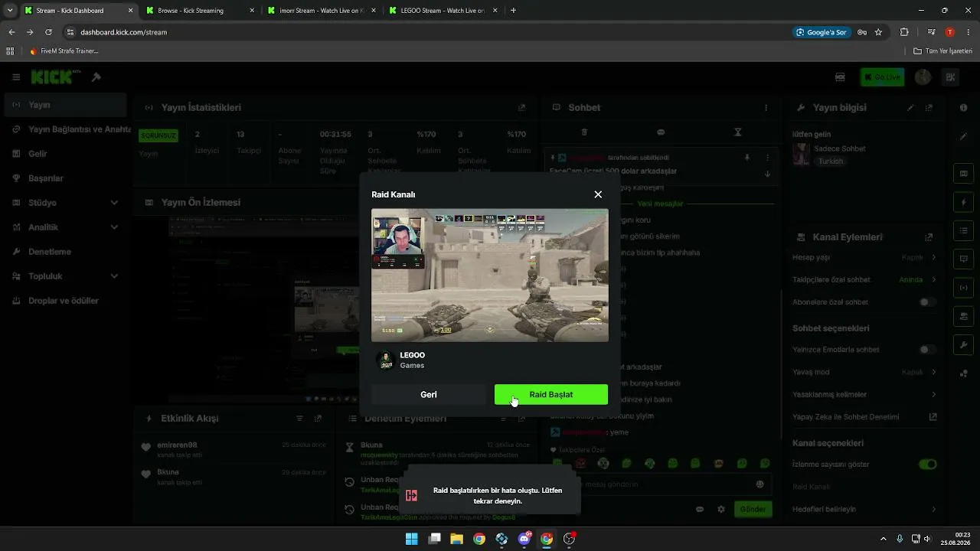This screenshot has width=980, height=551.
Task: Open Denetleme in the sidebar
Action: click(x=64, y=252)
